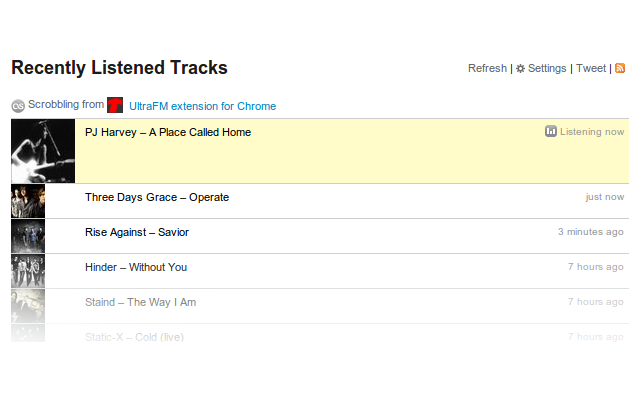Click the red UltraFM extension icon
Screen dimensions: 640x400
click(x=115, y=105)
